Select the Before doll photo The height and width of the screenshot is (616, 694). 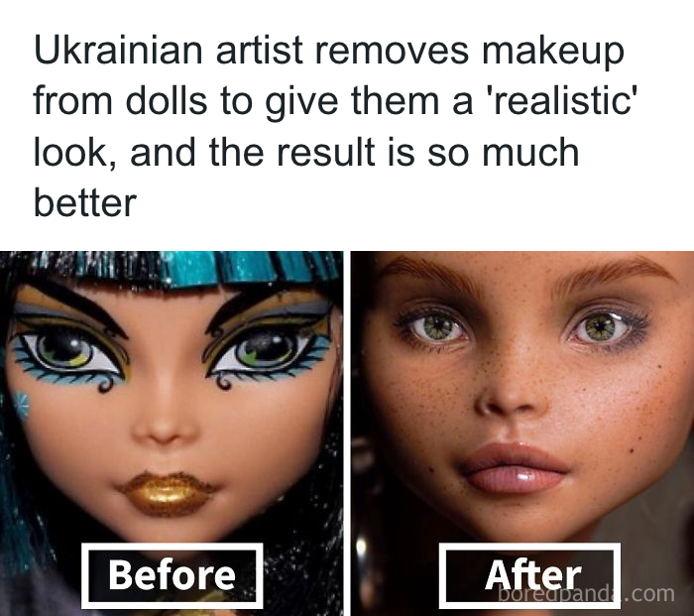point(172,433)
